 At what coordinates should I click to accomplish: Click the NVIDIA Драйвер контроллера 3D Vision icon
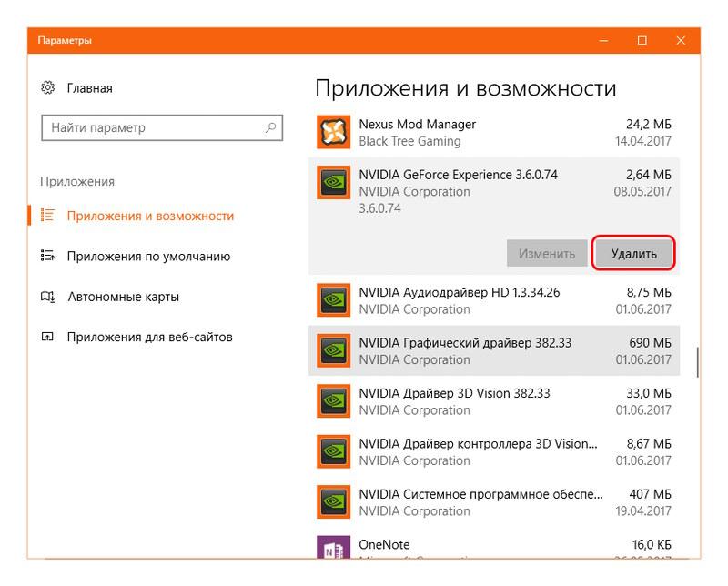tap(333, 451)
